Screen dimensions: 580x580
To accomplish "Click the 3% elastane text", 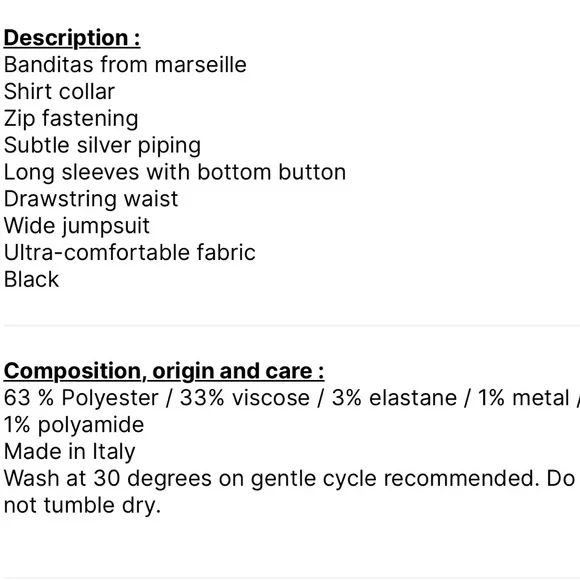I will 394,398.
